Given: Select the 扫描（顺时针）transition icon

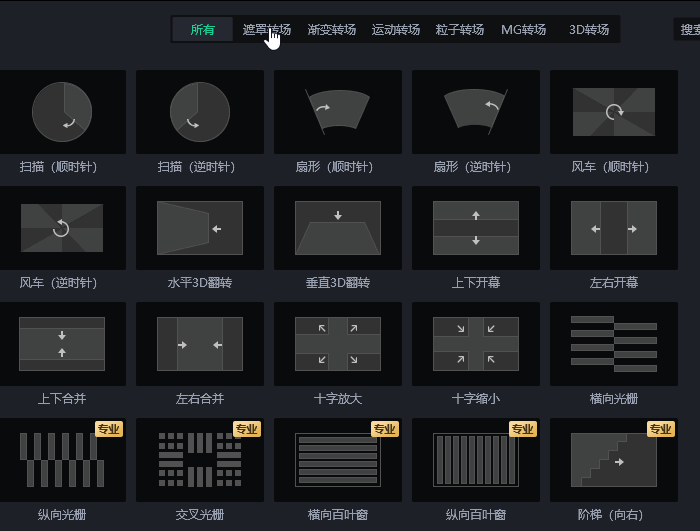Looking at the screenshot, I should [62, 112].
